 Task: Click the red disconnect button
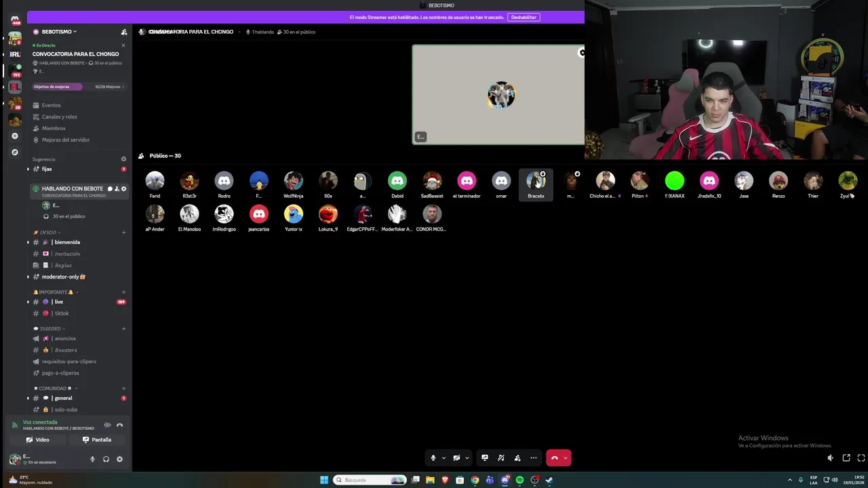pyautogui.click(x=554, y=457)
